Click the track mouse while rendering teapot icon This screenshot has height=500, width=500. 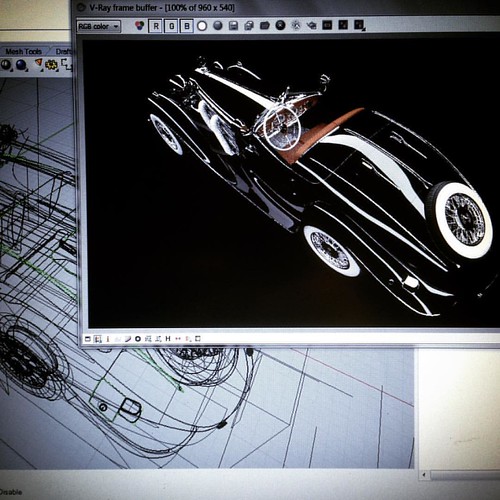point(312,25)
